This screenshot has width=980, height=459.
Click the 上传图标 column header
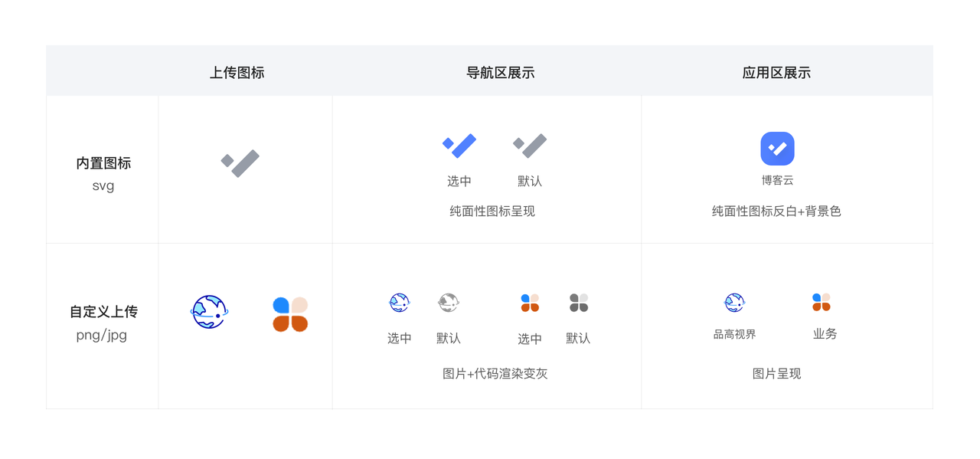click(x=237, y=73)
